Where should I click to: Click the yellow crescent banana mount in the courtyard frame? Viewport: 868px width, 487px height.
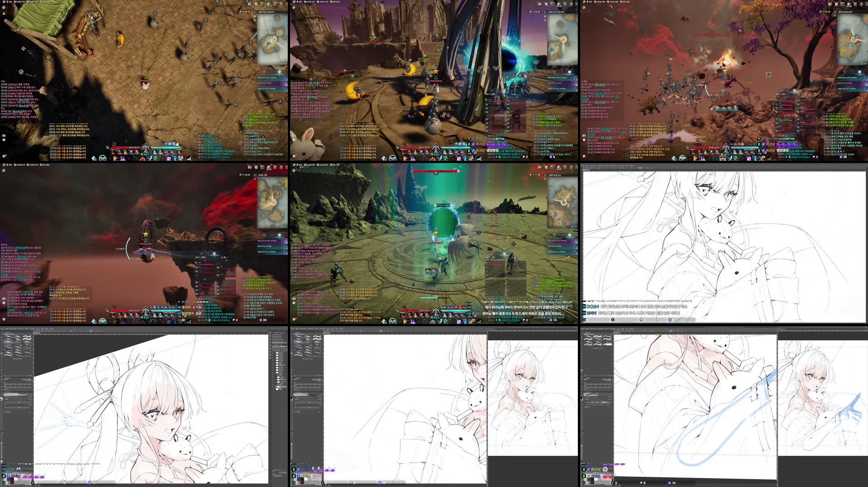pyautogui.click(x=120, y=41)
